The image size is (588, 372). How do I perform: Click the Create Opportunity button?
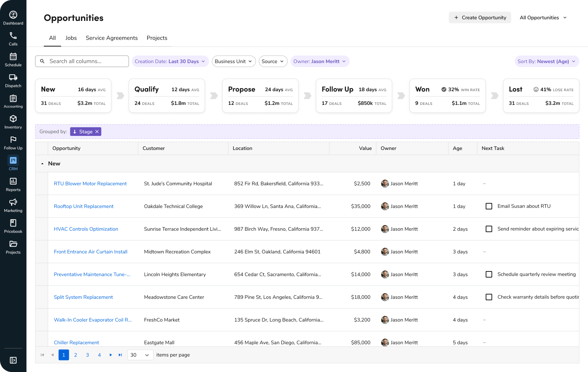click(480, 17)
